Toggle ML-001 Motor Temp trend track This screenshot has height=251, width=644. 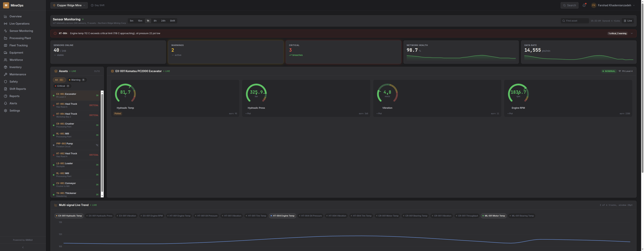494,216
